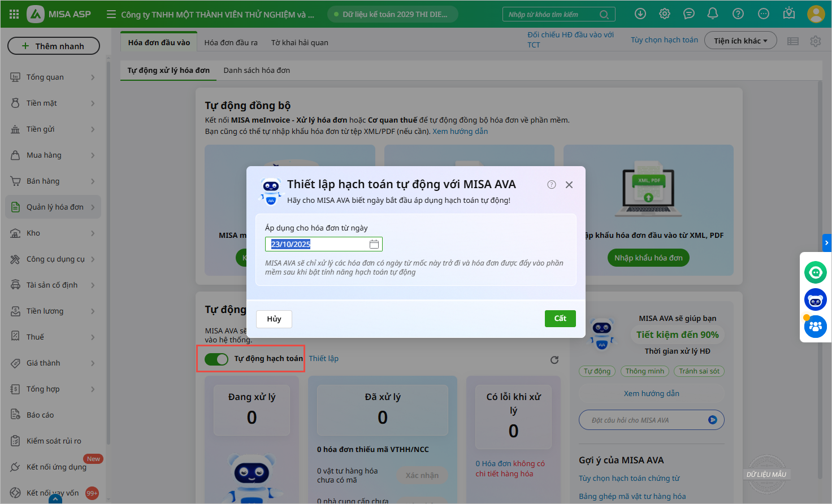This screenshot has width=832, height=504.
Task: Click the notification bell icon
Action: coord(713,14)
